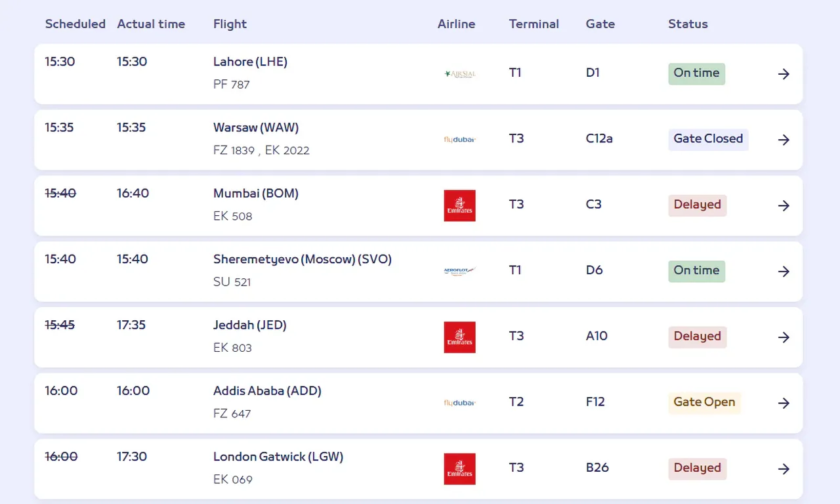
Task: Select the Status column header
Action: [x=688, y=24]
